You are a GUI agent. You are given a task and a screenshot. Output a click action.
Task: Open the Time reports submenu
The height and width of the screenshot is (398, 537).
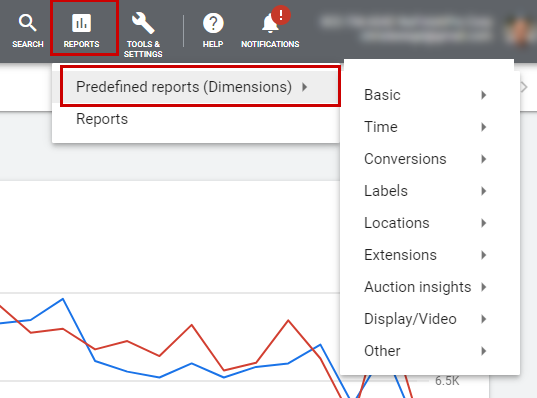(x=430, y=127)
